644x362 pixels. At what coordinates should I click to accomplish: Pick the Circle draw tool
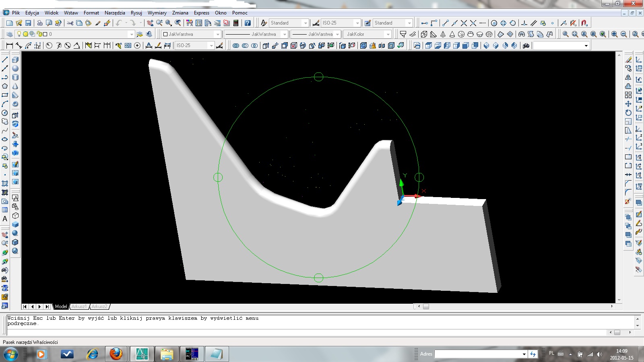(x=5, y=113)
